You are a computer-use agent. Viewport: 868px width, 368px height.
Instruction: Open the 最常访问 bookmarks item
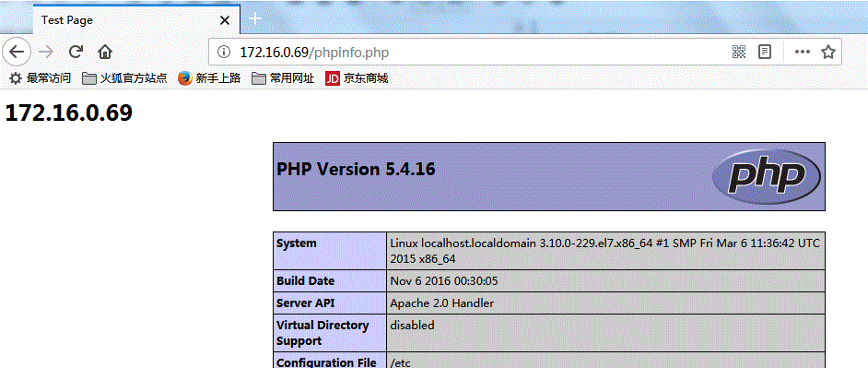point(41,78)
